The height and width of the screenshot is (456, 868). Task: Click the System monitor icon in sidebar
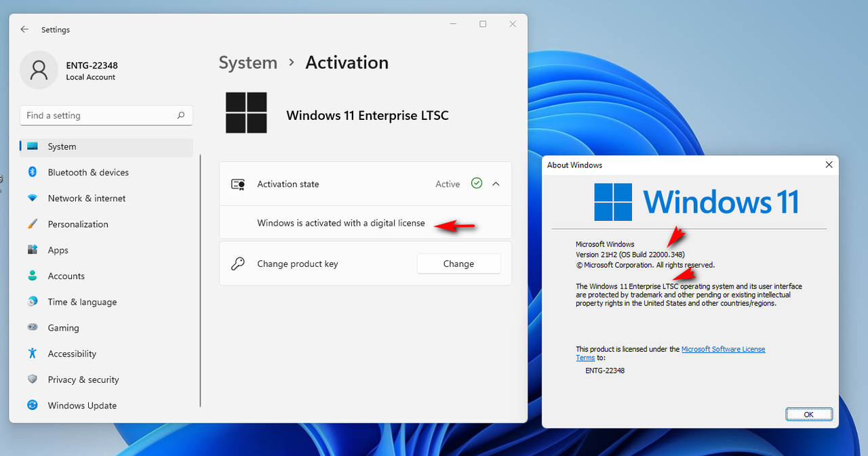pos(32,146)
